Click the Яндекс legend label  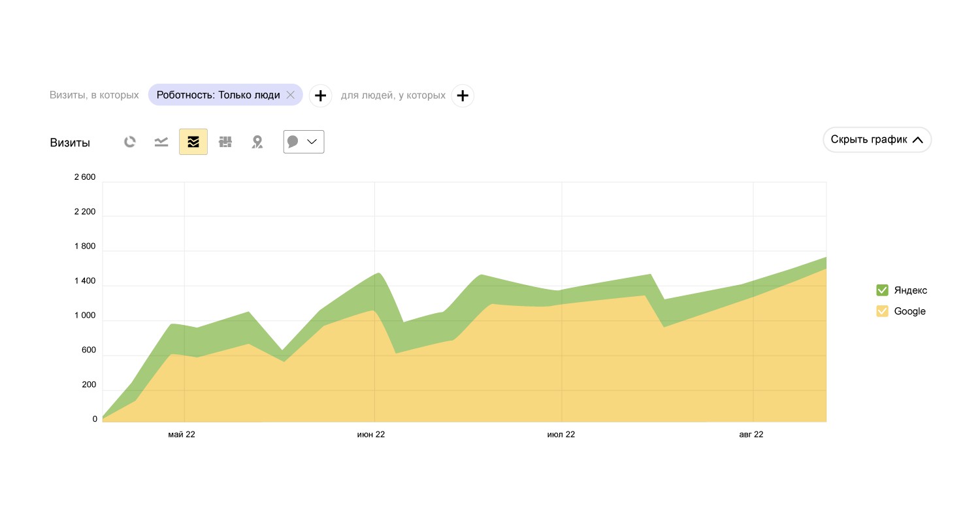coord(911,290)
